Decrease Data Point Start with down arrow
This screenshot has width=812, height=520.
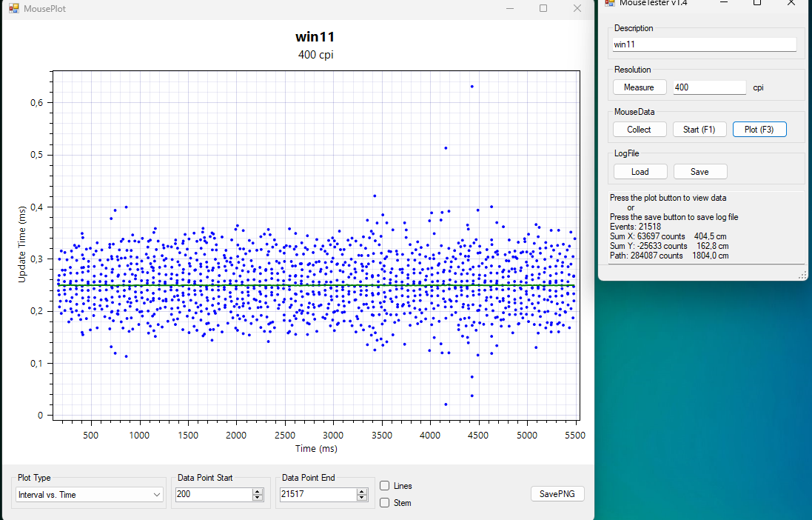[x=258, y=498]
